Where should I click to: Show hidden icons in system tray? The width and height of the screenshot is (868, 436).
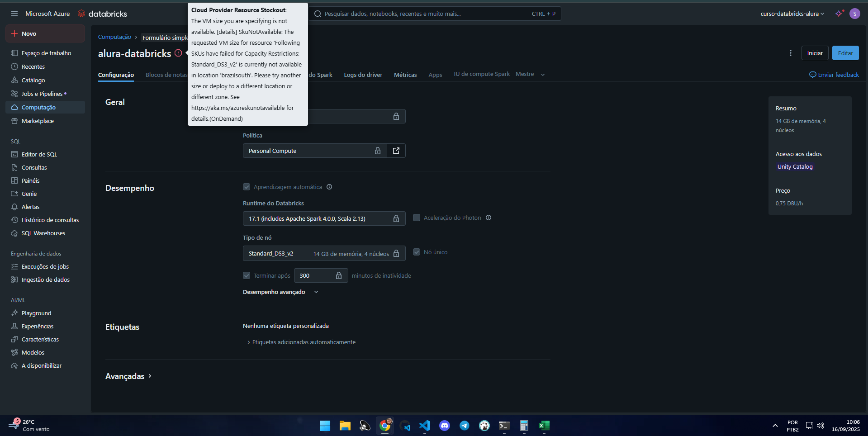tap(775, 426)
